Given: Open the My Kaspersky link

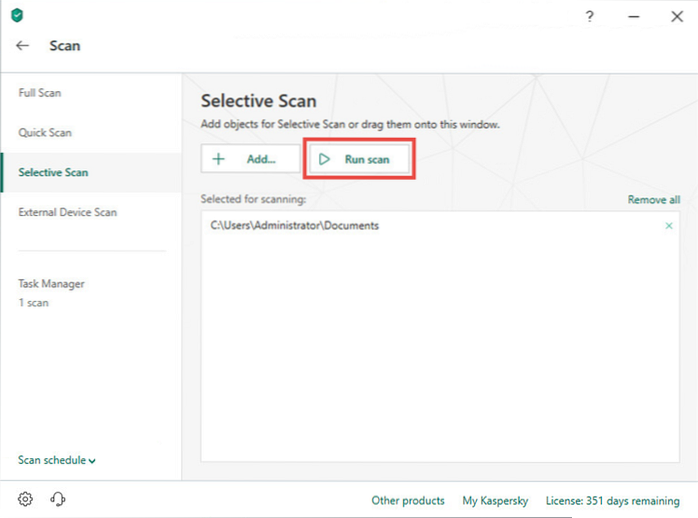Looking at the screenshot, I should (x=495, y=501).
